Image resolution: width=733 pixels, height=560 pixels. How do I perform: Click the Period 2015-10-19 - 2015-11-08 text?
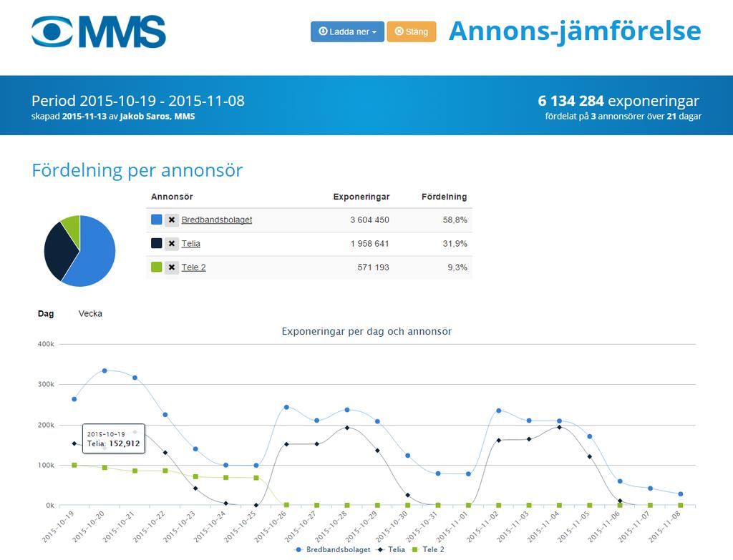coord(138,100)
